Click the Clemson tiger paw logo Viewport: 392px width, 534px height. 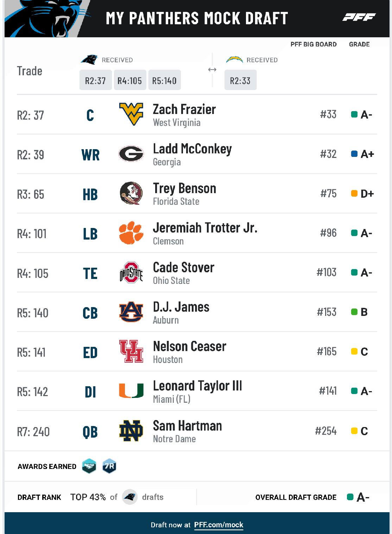tap(131, 233)
